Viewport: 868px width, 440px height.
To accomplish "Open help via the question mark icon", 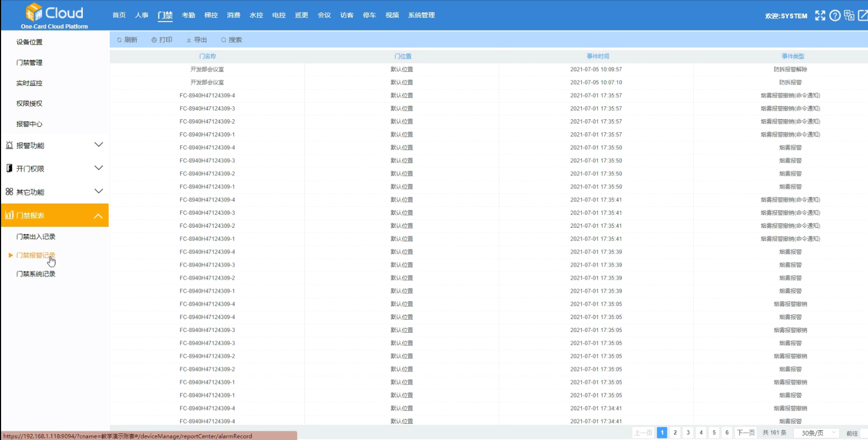I will pyautogui.click(x=835, y=16).
